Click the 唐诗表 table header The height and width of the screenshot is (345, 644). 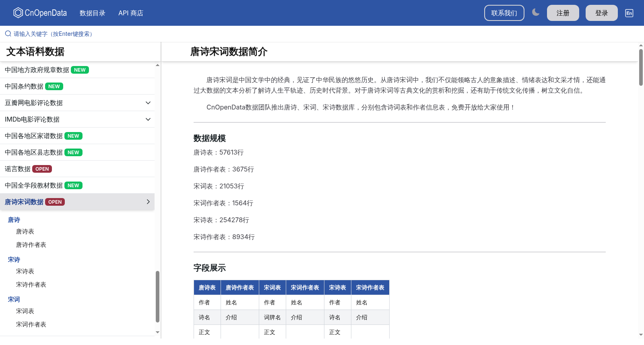207,287
